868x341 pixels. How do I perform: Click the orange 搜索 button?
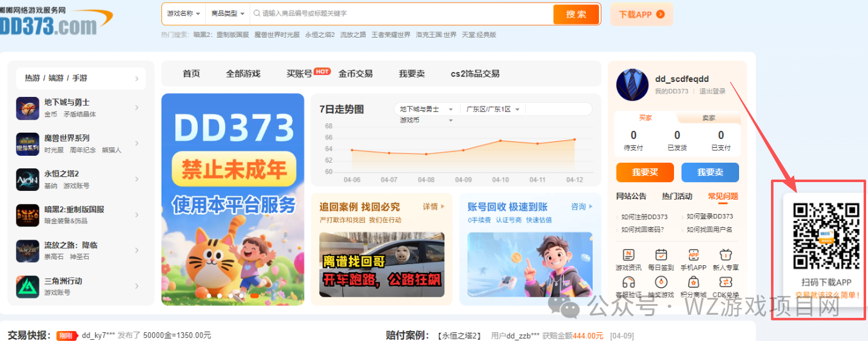point(576,14)
